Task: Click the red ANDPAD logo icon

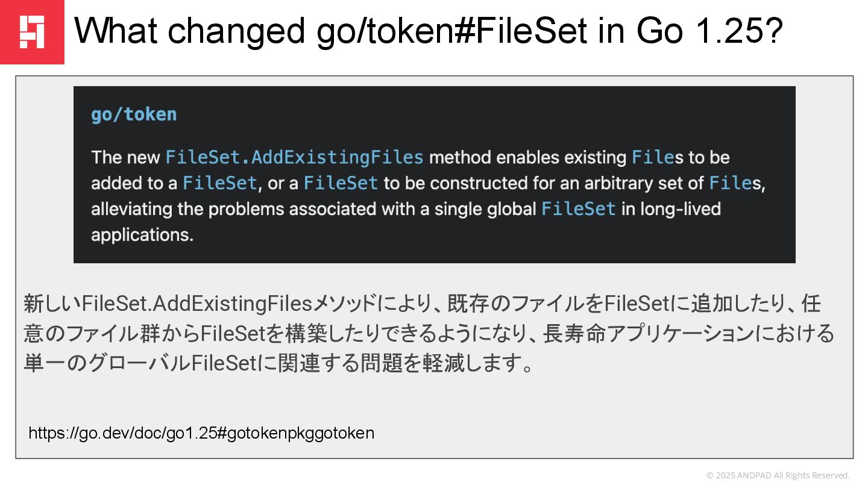Action: 32,32
